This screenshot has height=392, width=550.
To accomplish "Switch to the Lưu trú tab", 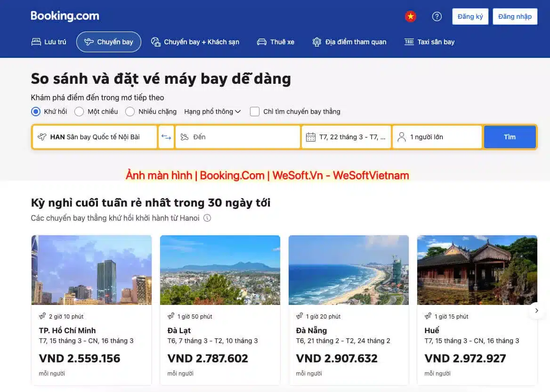I will [49, 42].
